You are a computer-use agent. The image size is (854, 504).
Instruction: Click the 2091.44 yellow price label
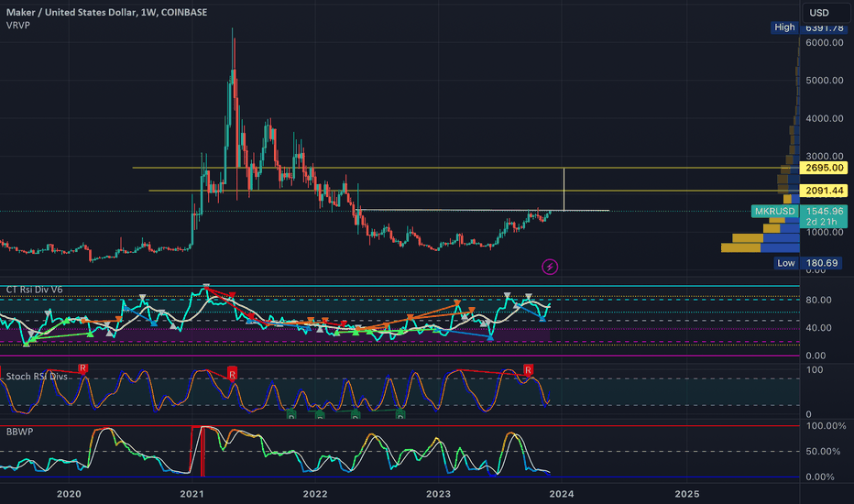824,191
